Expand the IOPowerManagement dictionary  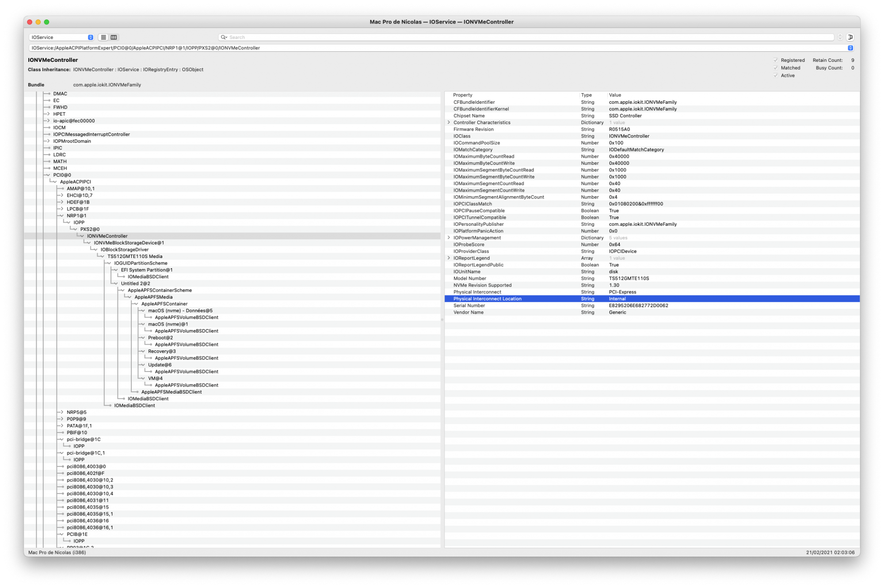click(449, 238)
